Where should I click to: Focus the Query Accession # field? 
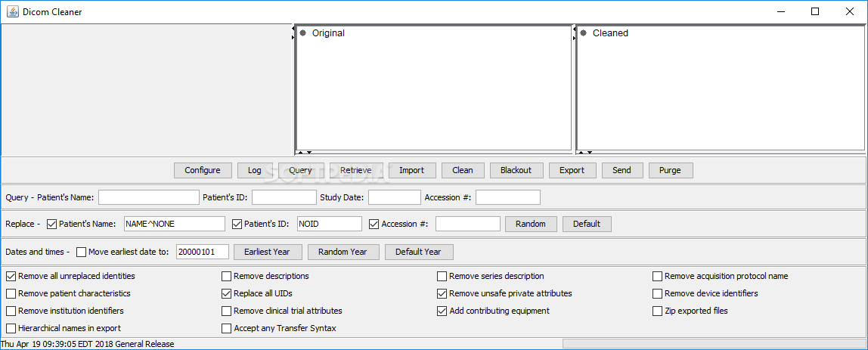click(508, 197)
